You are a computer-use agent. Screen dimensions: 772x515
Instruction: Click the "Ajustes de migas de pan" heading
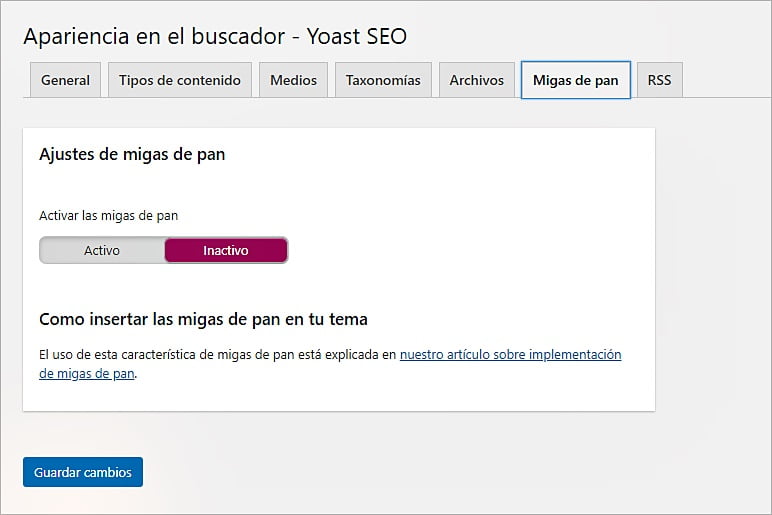tap(132, 154)
